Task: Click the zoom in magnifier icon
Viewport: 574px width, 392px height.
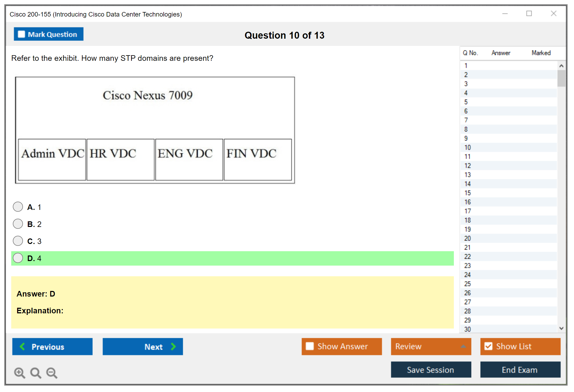Action: (x=19, y=373)
